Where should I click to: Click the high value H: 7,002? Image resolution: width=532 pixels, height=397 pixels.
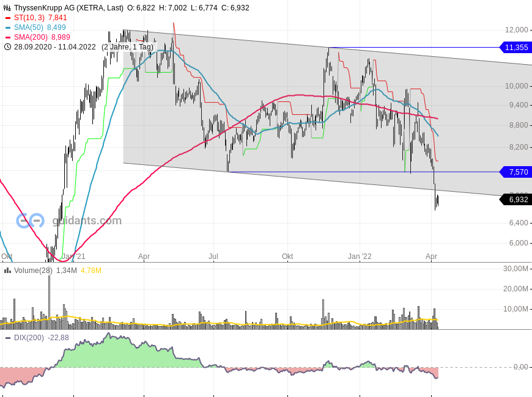[x=173, y=8]
